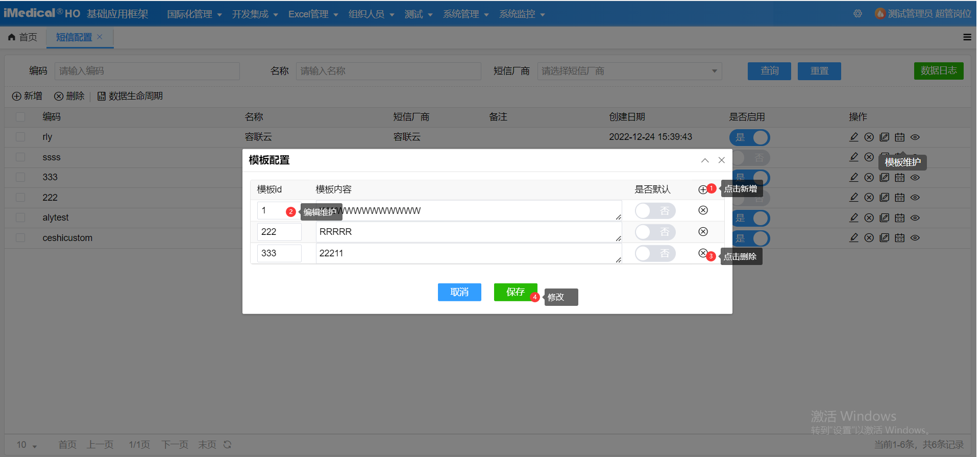Click the circle-x delete icon for row 222

click(x=869, y=198)
